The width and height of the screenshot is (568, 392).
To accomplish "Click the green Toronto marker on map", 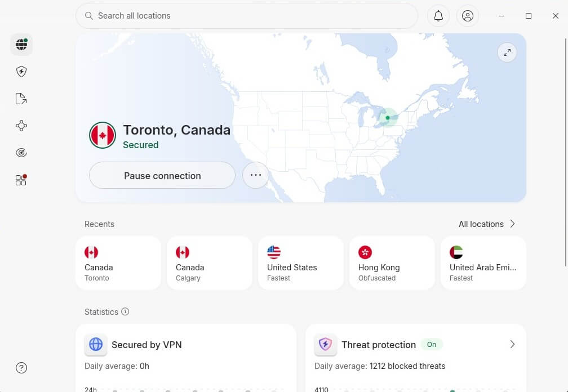I will pyautogui.click(x=388, y=118).
